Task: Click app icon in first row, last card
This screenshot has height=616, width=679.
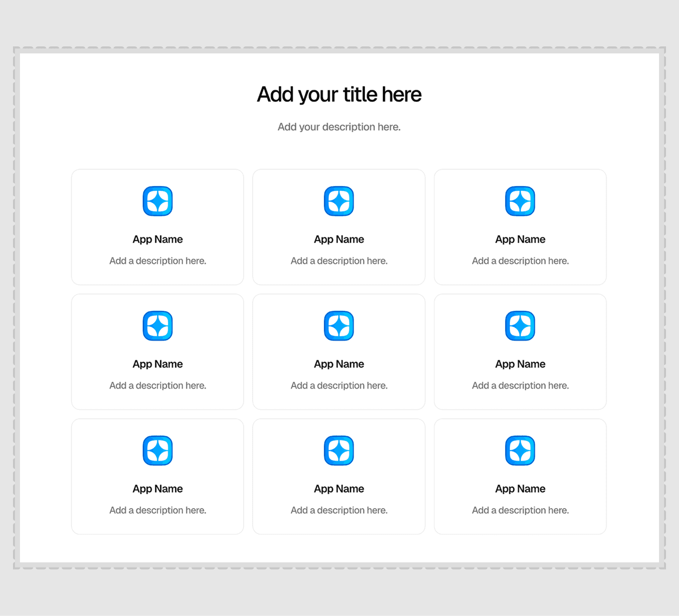Action: [x=520, y=201]
